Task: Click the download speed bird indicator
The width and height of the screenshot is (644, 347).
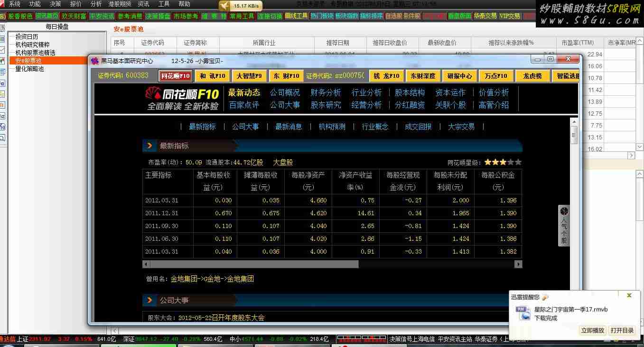Action: coord(241,6)
